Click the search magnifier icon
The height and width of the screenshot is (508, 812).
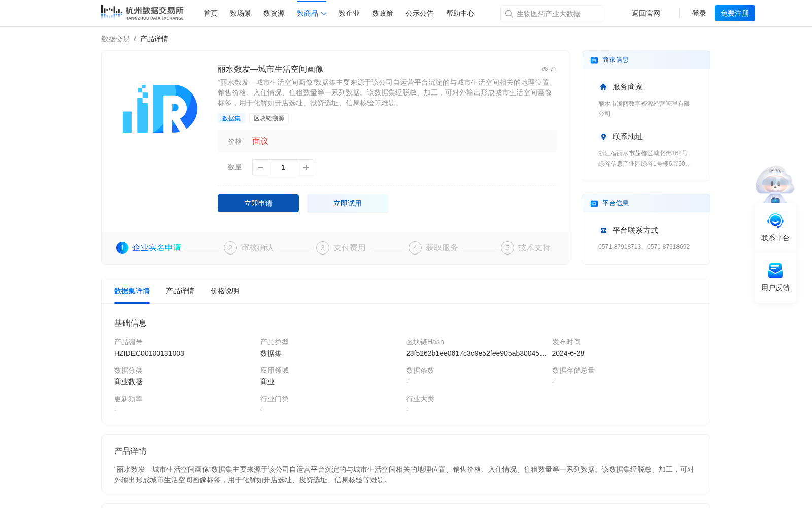coord(509,14)
